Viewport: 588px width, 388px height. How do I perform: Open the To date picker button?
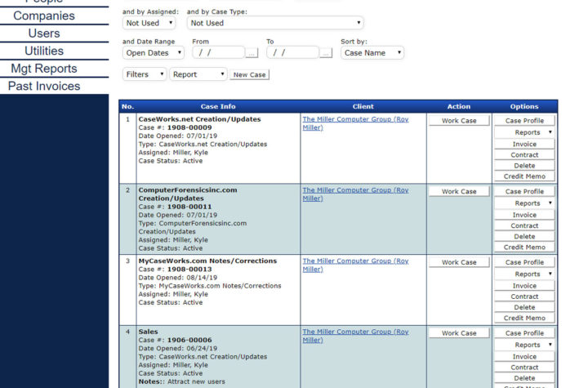pyautogui.click(x=326, y=53)
